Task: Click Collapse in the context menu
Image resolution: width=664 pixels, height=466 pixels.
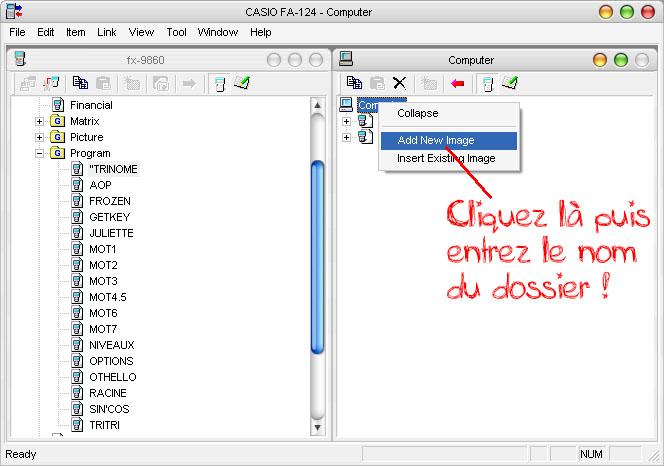Action: [418, 114]
